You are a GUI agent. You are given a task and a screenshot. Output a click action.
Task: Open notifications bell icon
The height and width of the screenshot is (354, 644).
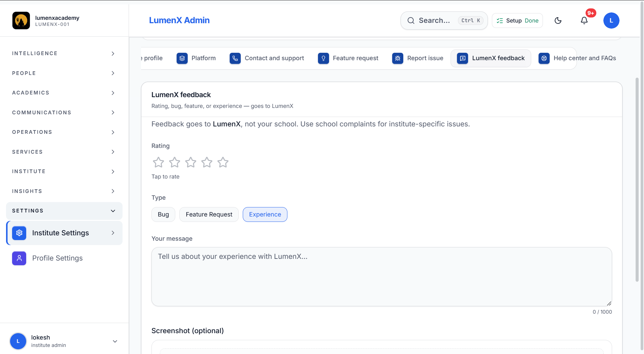[x=584, y=21]
